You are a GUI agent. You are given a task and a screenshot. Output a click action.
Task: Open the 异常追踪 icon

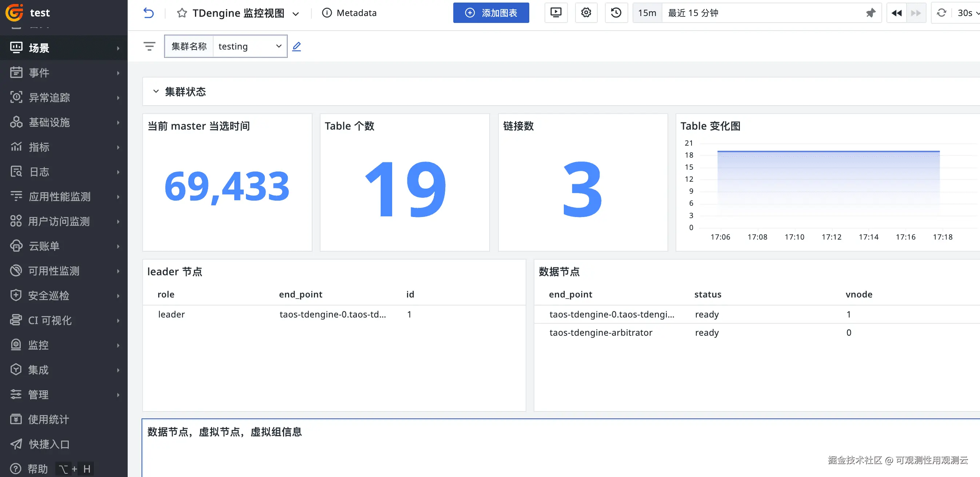click(x=16, y=97)
